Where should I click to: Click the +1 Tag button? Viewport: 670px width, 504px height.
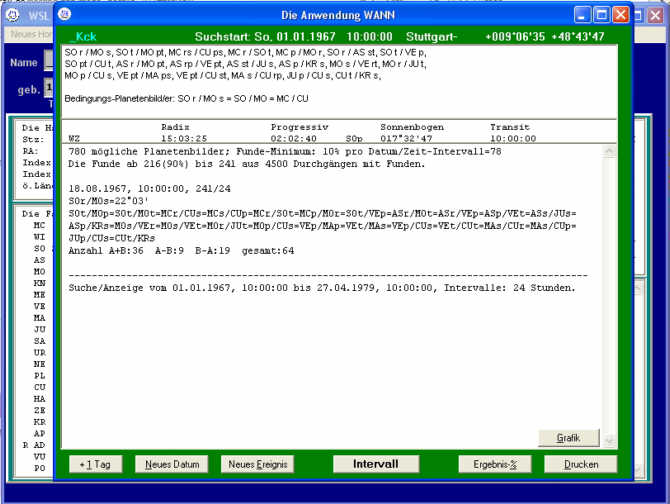(96, 464)
